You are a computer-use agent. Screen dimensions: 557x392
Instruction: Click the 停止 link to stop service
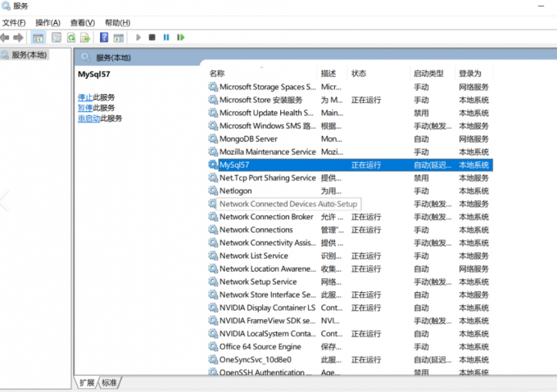[x=84, y=97]
